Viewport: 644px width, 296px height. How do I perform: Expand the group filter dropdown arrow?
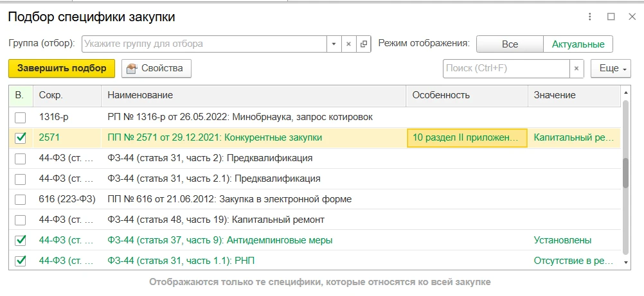click(x=334, y=44)
